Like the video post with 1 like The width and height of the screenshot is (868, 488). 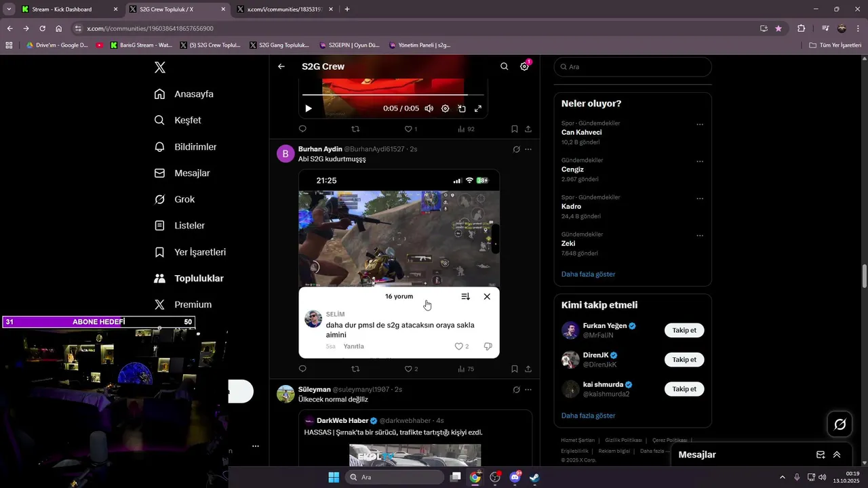411,129
